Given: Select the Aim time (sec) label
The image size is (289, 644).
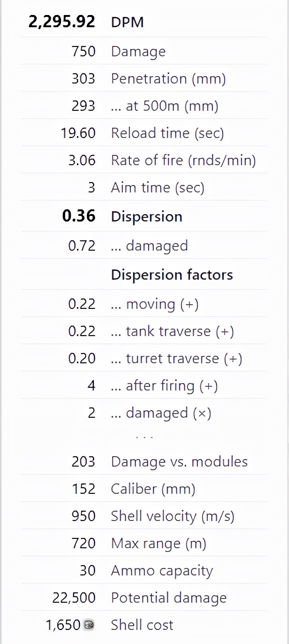Looking at the screenshot, I should tap(158, 187).
